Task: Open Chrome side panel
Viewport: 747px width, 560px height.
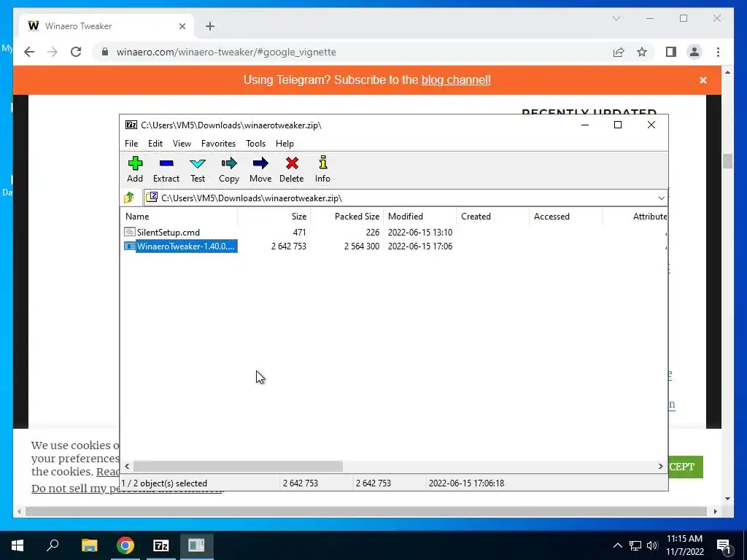Action: (671, 52)
